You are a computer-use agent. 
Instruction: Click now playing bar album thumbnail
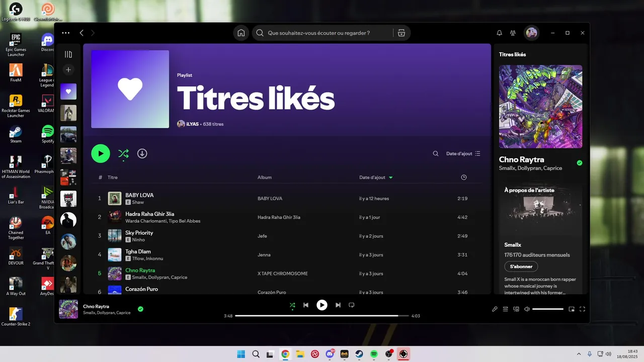click(x=68, y=309)
